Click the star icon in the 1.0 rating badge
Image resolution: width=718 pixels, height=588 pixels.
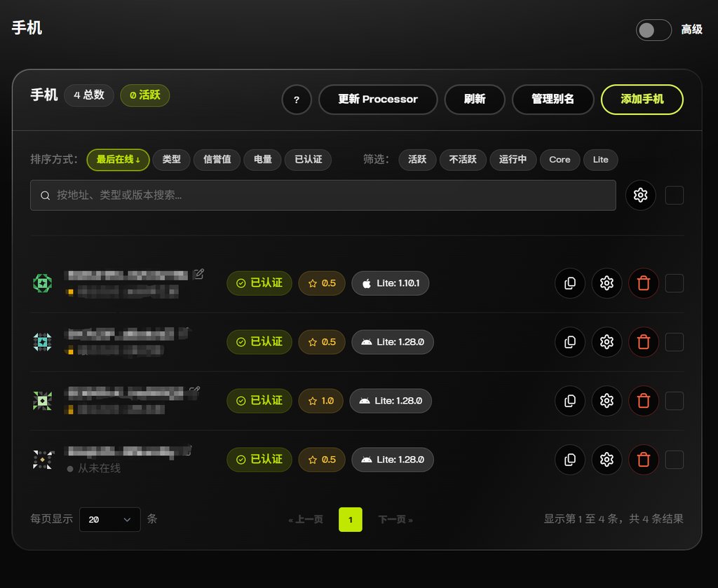point(313,401)
